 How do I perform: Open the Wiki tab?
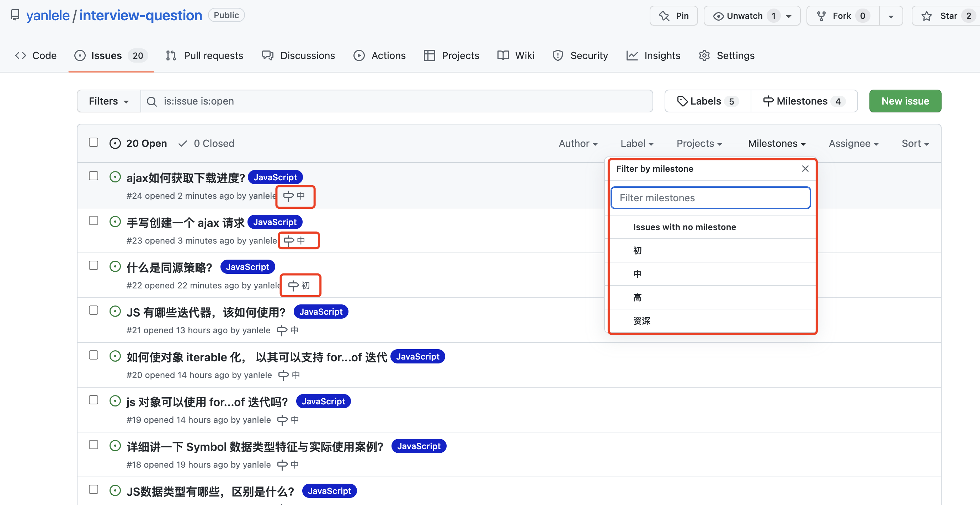(516, 55)
